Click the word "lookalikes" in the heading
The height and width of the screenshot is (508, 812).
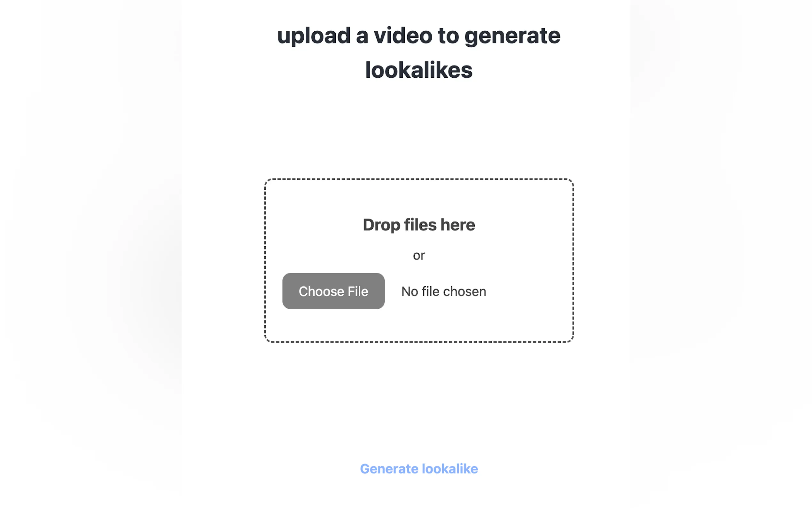[x=418, y=70]
